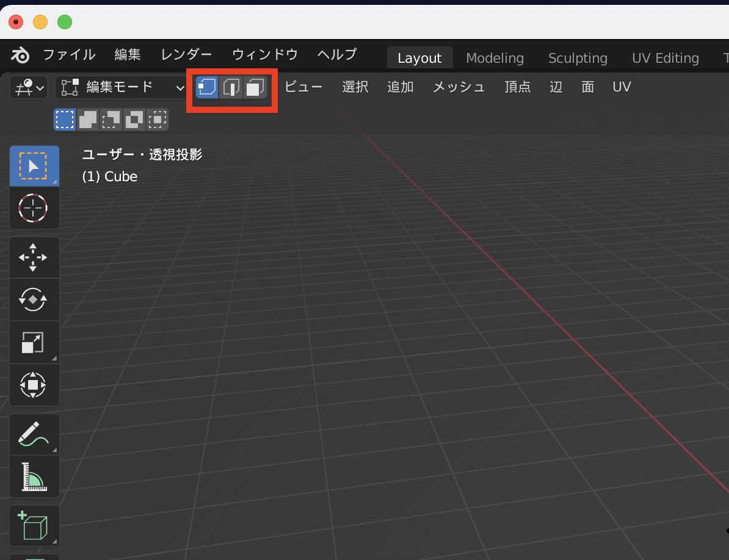The width and height of the screenshot is (729, 560).
Task: Select the Measure ruler tool
Action: [x=34, y=476]
